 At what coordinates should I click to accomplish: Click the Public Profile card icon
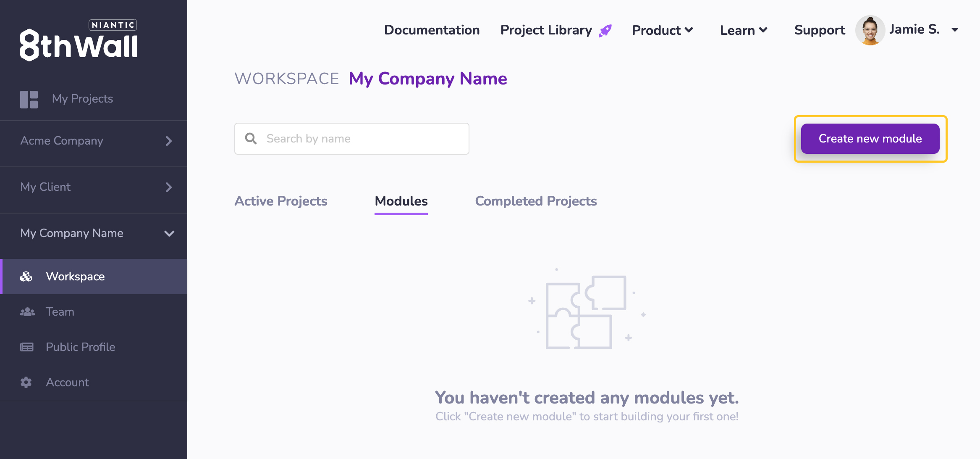pos(27,347)
